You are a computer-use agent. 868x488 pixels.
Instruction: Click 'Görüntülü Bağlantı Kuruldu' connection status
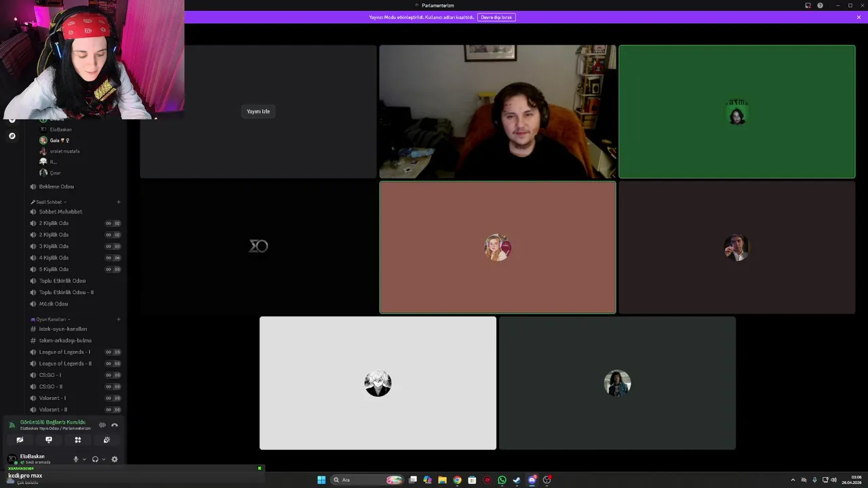tap(53, 422)
